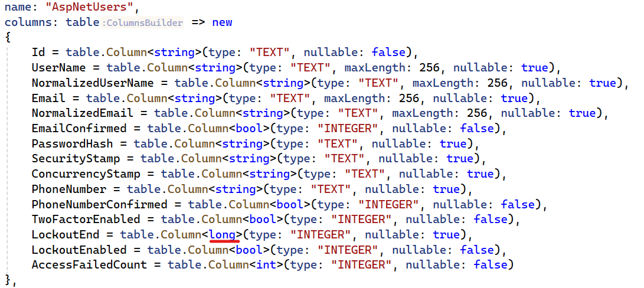Click the "INTEGER" string on LockoutEnabled line

[348, 250]
